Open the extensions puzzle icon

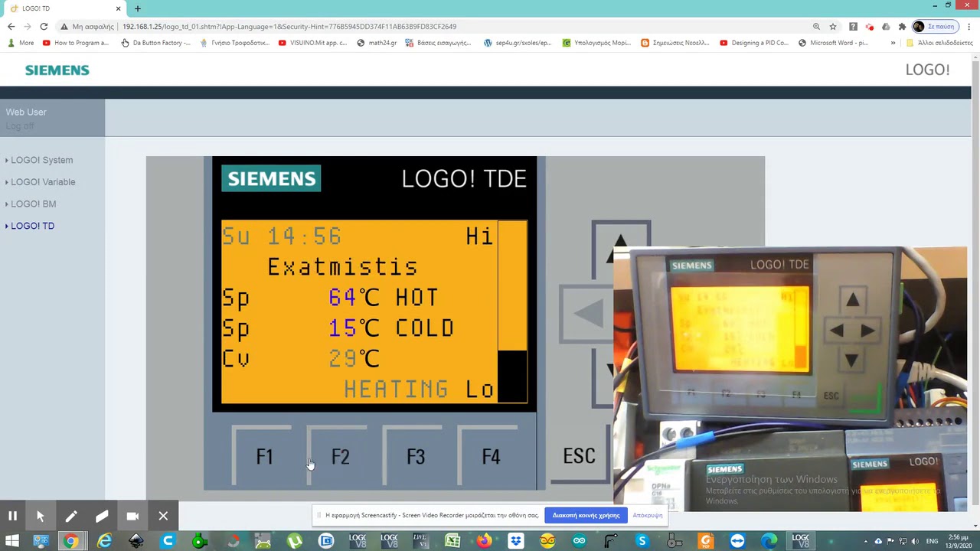[x=902, y=26]
